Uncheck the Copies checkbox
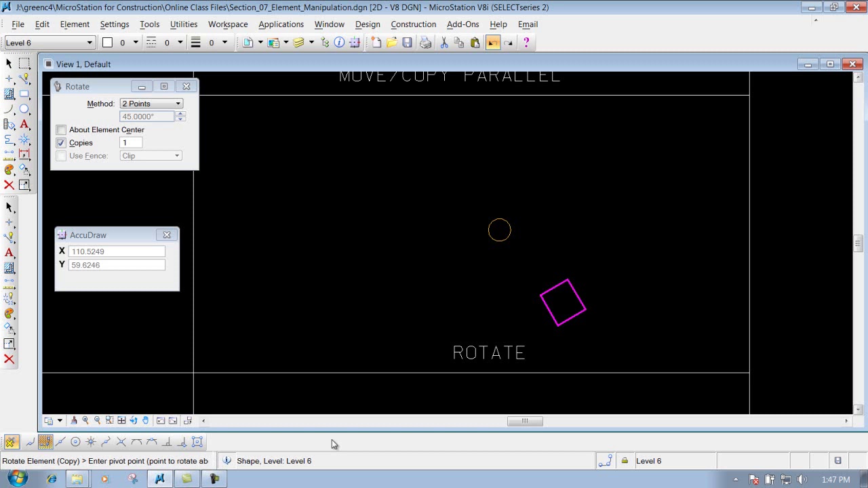Screen dimensions: 868x488 pos(62,143)
